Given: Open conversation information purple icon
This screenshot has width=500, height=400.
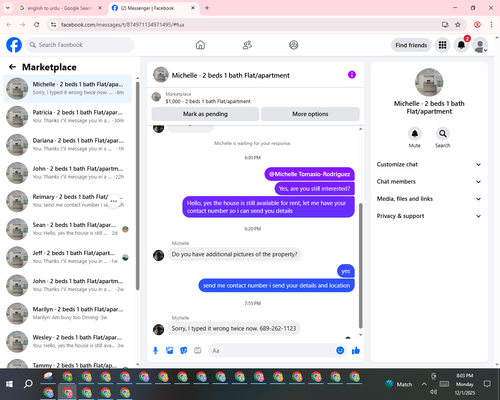Looking at the screenshot, I should coord(352,75).
